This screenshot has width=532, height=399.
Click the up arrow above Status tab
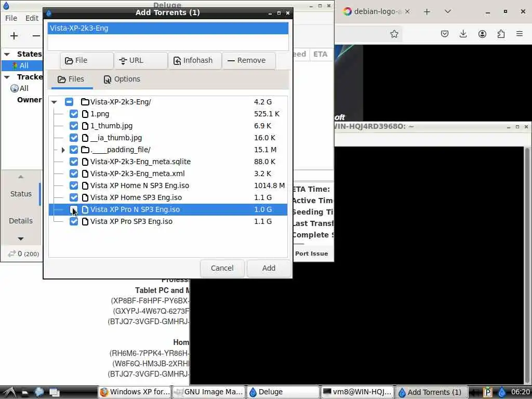pos(21,177)
